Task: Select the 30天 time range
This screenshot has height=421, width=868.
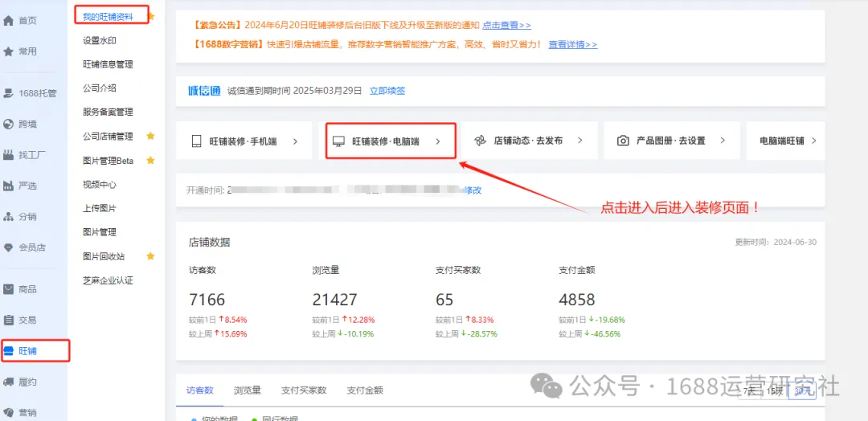Action: pyautogui.click(x=802, y=391)
